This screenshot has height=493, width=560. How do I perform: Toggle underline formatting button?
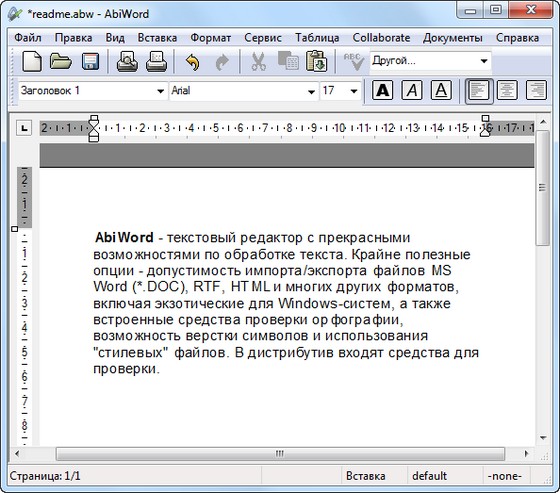tap(441, 90)
